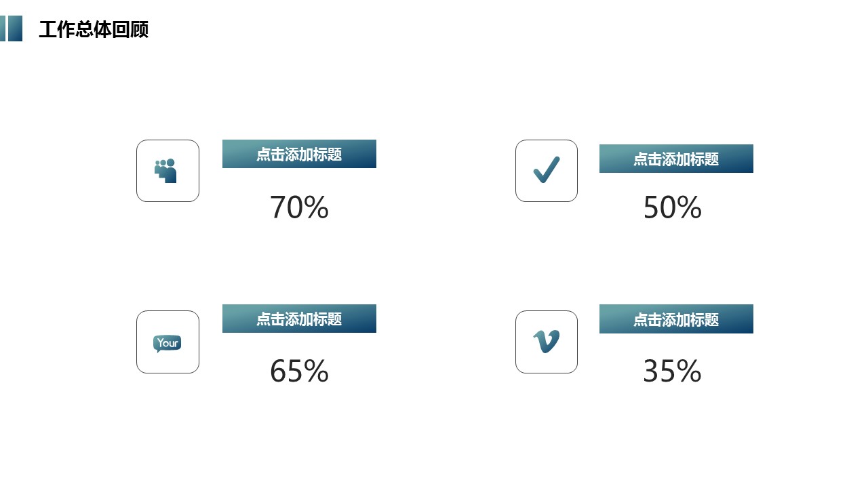Screen dimensions: 868x488
Task: Click the checkmark icon
Action: (547, 169)
